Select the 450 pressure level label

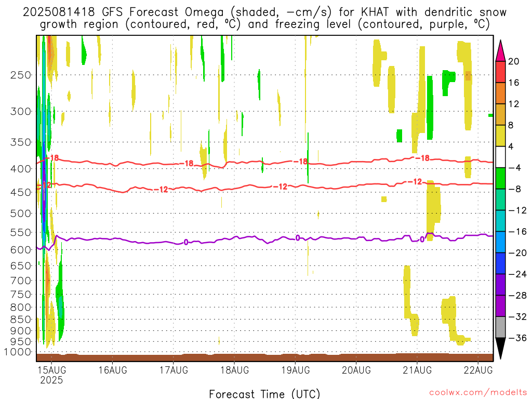[21, 192]
